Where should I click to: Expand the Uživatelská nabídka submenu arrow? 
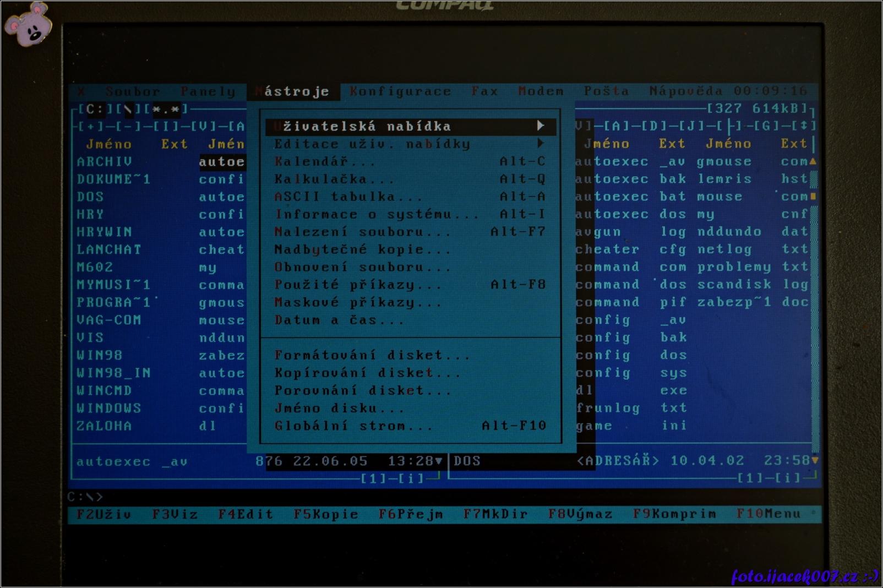pos(541,126)
